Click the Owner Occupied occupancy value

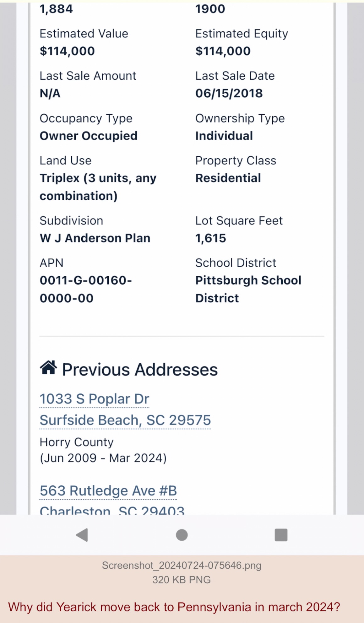pos(89,136)
